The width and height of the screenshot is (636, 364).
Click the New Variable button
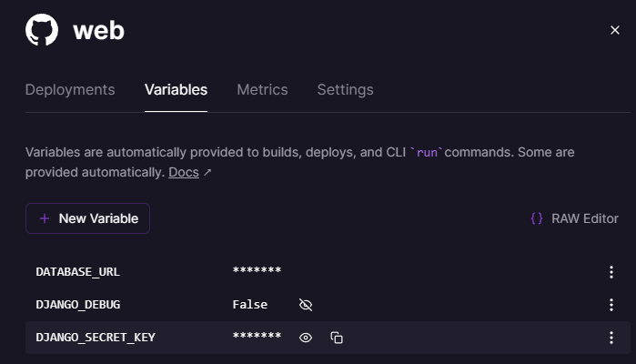click(87, 218)
